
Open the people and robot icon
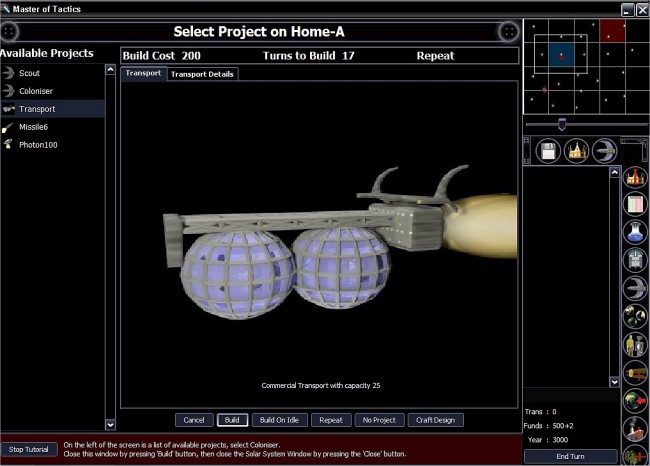click(635, 344)
